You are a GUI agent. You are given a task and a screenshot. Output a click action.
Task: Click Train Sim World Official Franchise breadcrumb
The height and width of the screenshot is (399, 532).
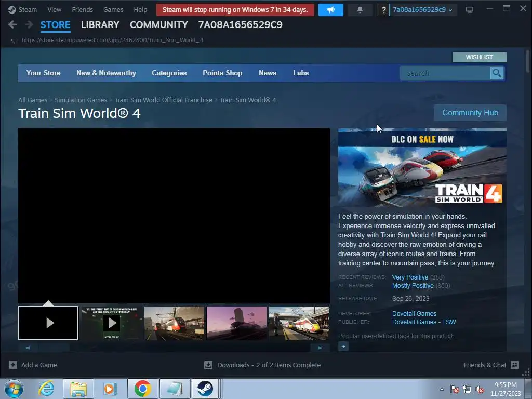click(163, 100)
